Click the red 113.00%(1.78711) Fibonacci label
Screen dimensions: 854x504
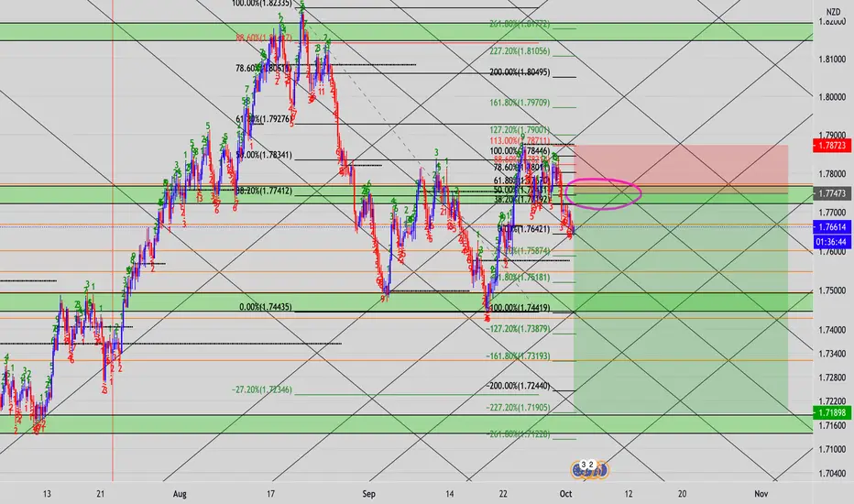[520, 140]
